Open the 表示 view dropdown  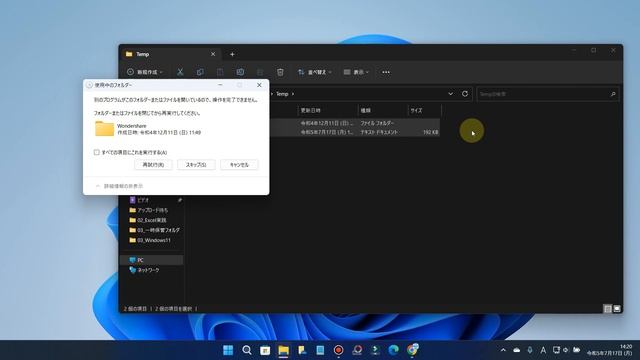(356, 72)
